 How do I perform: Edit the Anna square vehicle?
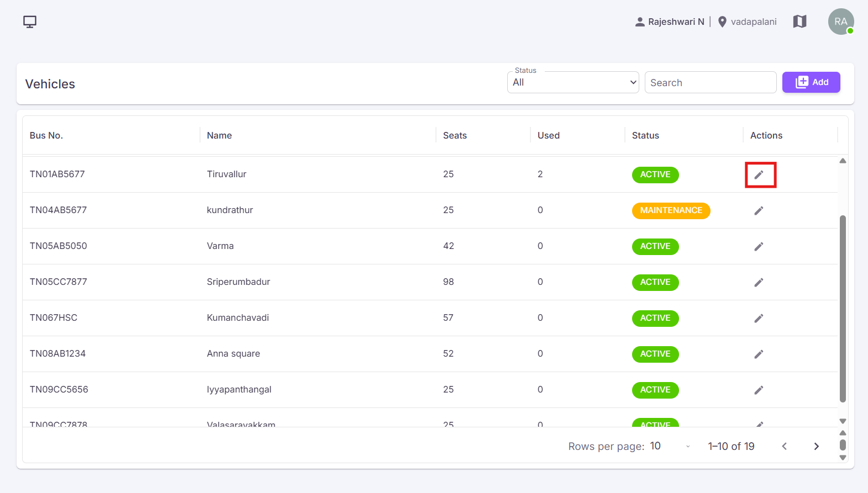tap(759, 354)
